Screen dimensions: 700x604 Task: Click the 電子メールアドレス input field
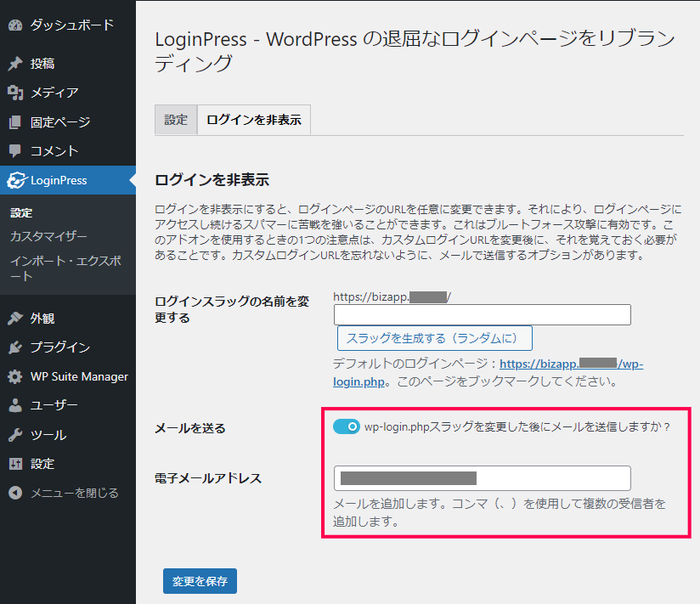click(483, 478)
